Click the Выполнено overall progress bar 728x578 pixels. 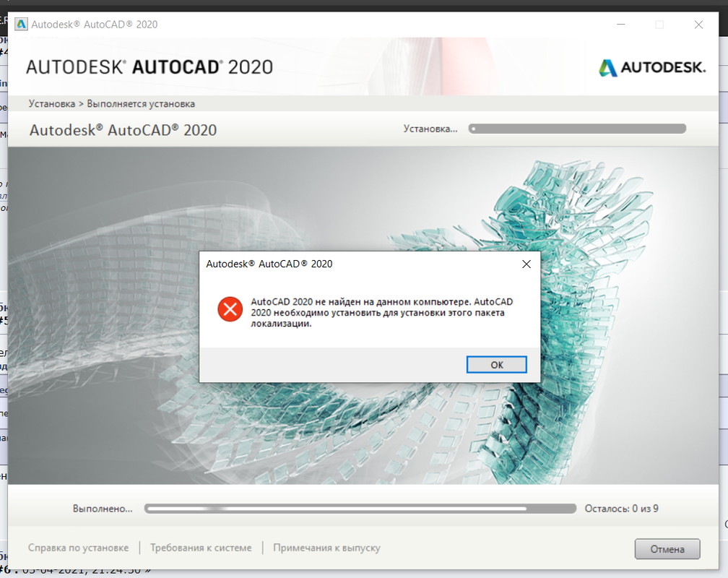pyautogui.click(x=360, y=509)
